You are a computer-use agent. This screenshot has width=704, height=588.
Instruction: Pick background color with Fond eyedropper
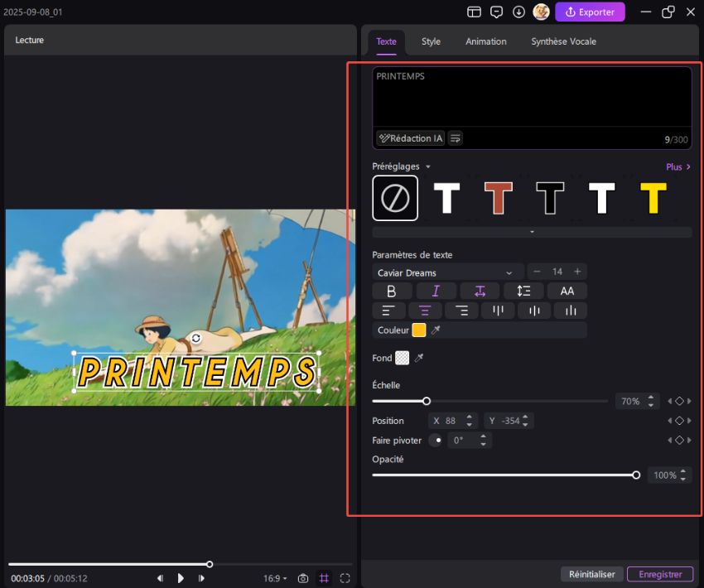[x=419, y=358]
